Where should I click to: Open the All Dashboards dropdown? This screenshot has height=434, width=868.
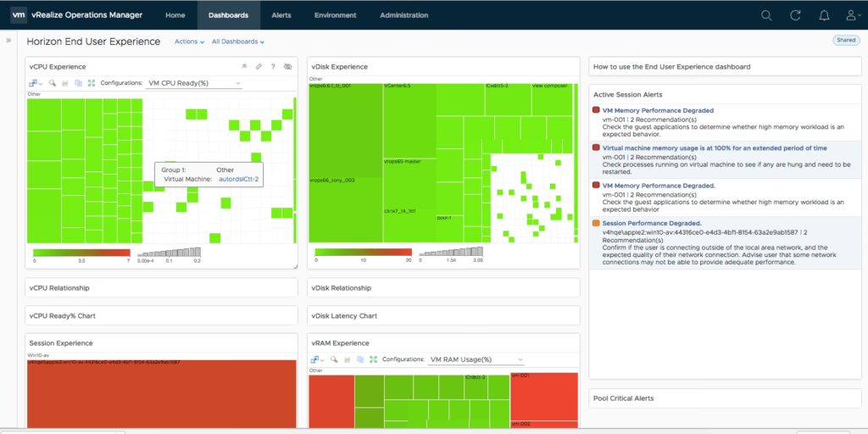tap(237, 42)
